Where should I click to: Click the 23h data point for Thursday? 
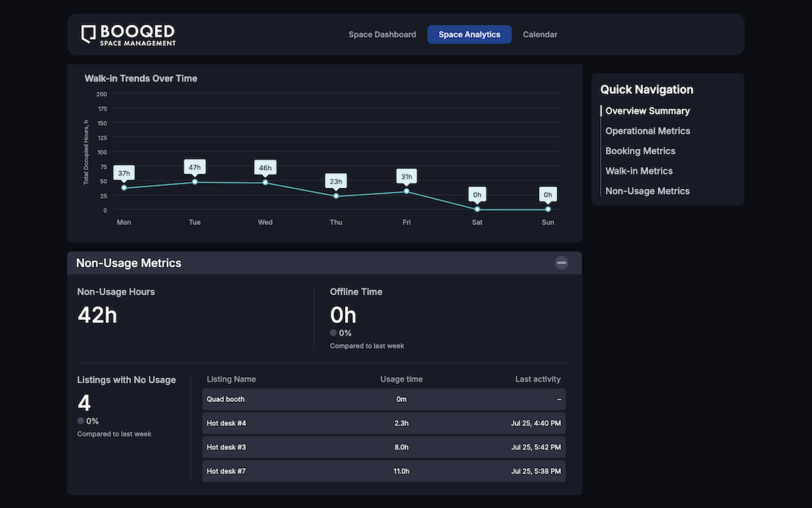point(335,195)
